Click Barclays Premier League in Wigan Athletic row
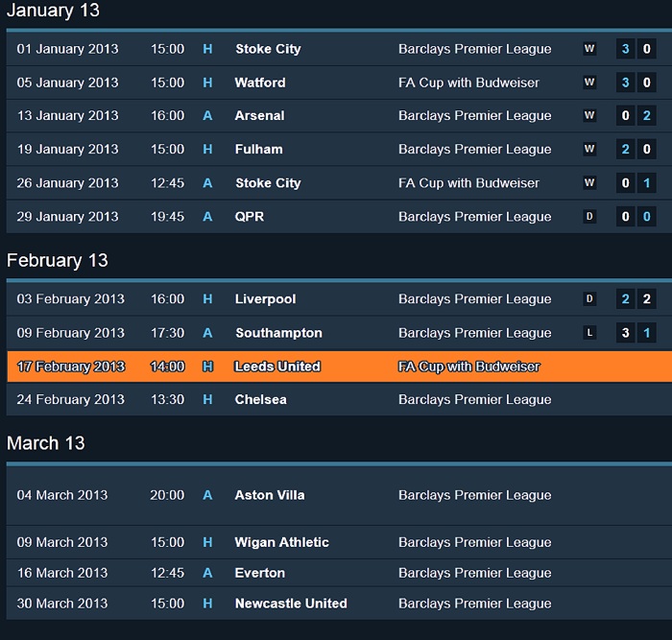This screenshot has width=672, height=640. tap(475, 543)
